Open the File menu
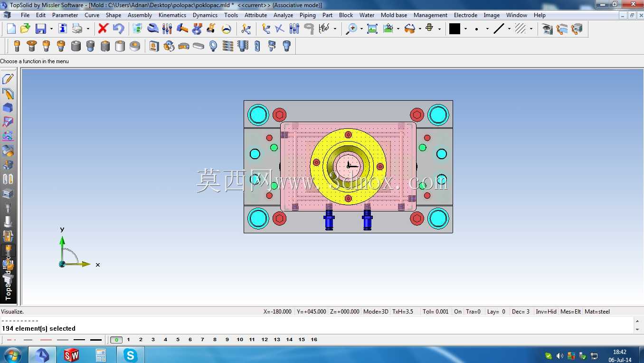 [25, 15]
